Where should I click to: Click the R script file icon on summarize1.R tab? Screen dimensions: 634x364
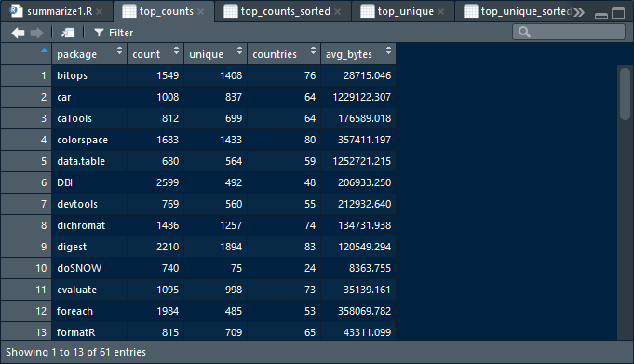(x=16, y=11)
